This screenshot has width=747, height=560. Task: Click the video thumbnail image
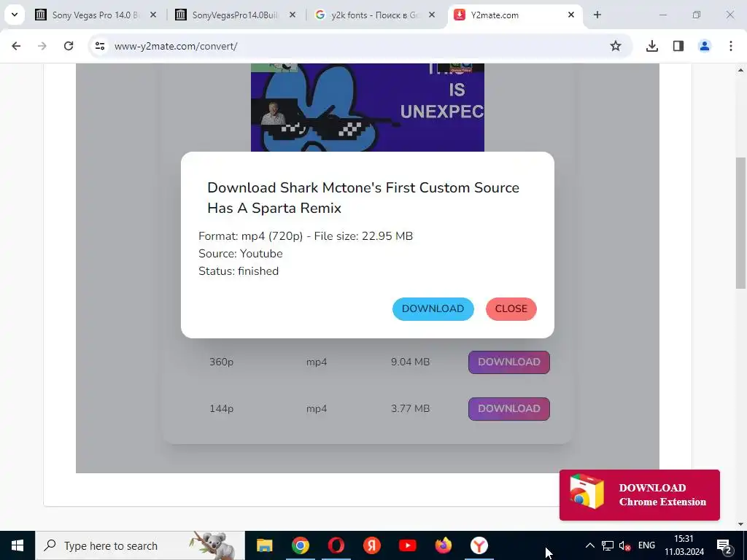(x=368, y=108)
